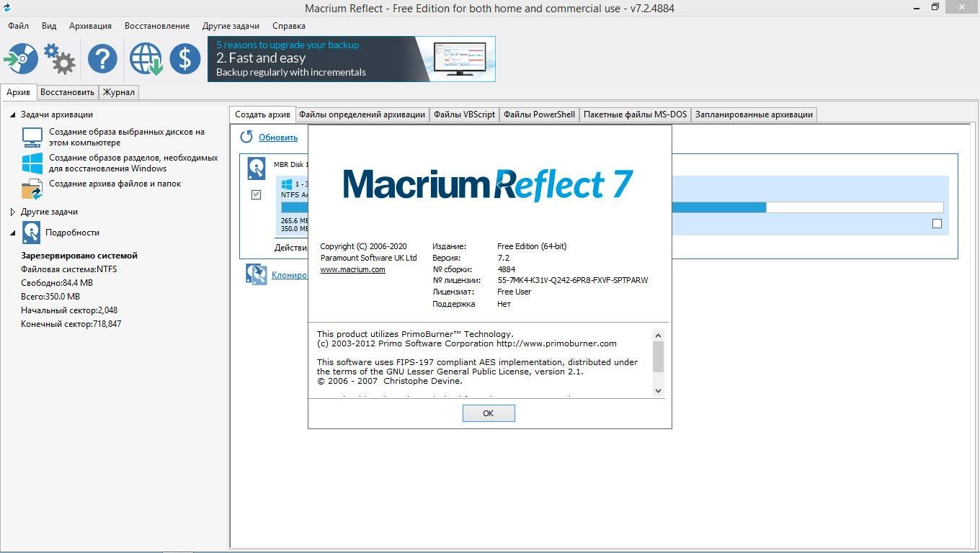
Task: Click the Macrium icon in title bar
Action: (7, 8)
